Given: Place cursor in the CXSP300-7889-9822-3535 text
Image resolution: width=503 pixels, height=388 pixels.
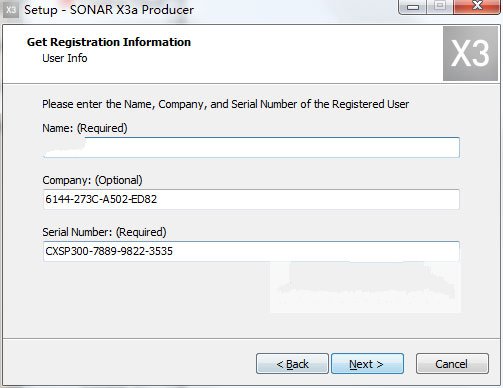Looking at the screenshot, I should [x=109, y=251].
